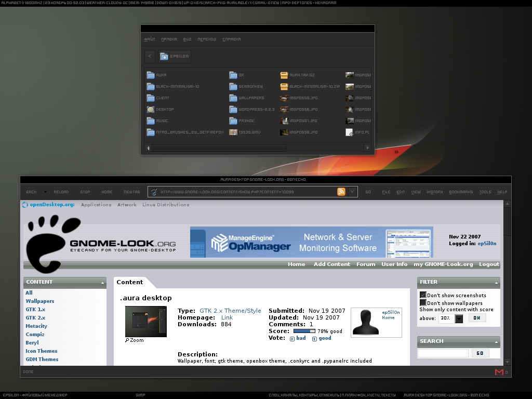Click the GNOME foot logo

point(54,244)
